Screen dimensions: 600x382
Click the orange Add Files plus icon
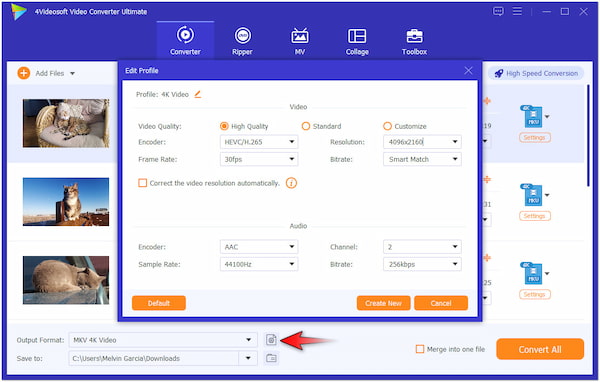pyautogui.click(x=24, y=73)
